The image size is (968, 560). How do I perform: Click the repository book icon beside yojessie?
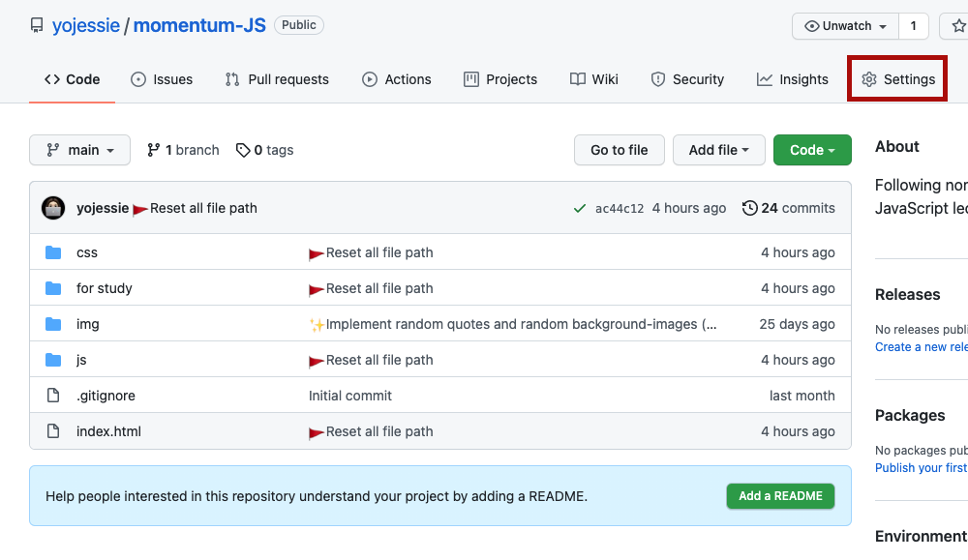click(x=37, y=25)
